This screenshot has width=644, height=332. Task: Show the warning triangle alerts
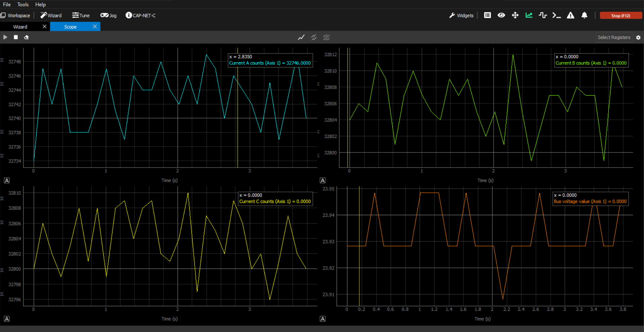[x=571, y=15]
